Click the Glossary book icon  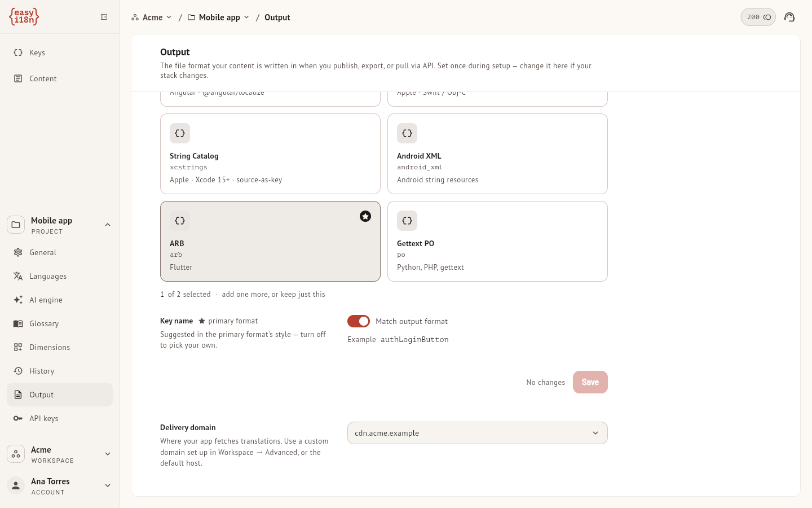click(18, 323)
